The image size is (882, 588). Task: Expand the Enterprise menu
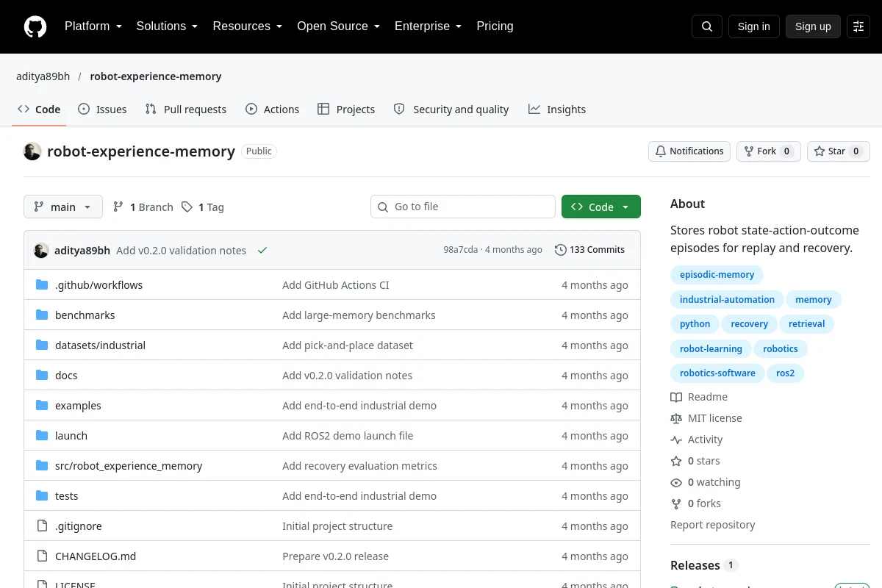click(x=429, y=26)
